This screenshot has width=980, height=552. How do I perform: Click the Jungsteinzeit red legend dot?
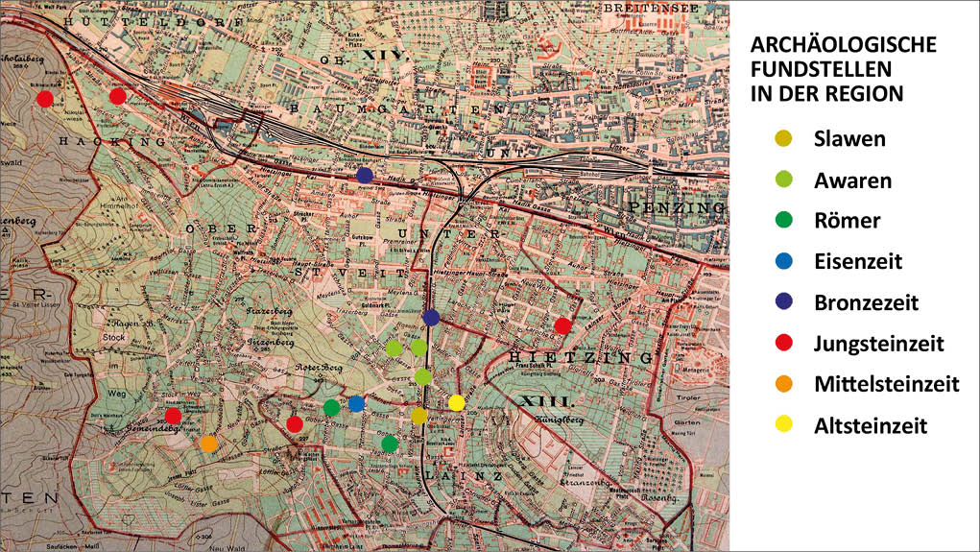(783, 343)
